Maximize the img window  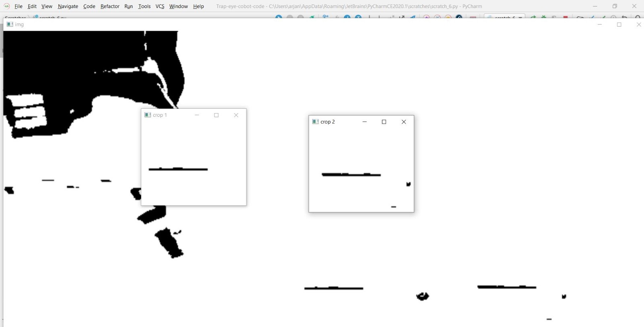[619, 25]
